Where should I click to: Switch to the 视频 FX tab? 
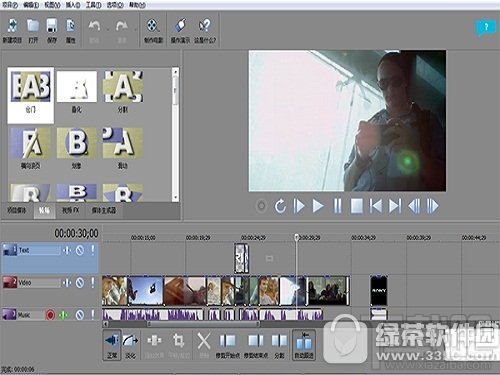tap(71, 210)
